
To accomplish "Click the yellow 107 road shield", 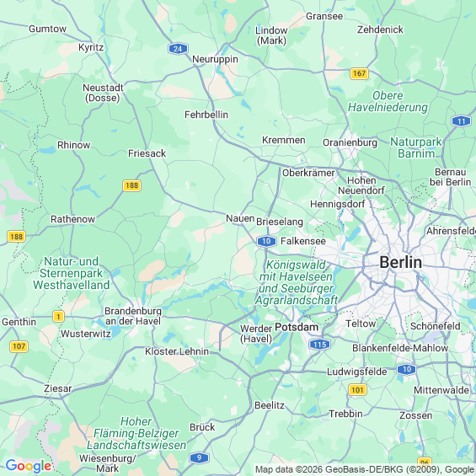I will pyautogui.click(x=19, y=346).
